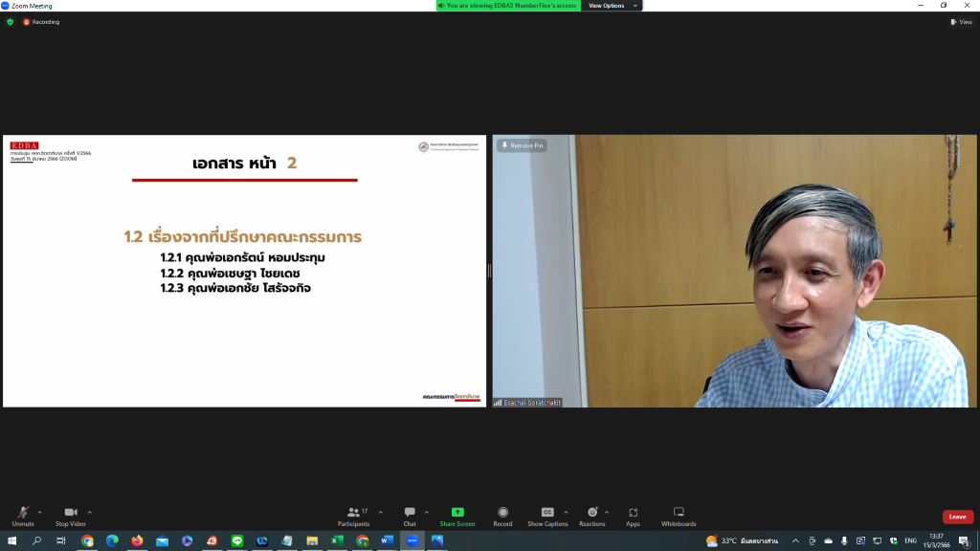
Task: Switch to Excel on the taskbar
Action: click(337, 541)
